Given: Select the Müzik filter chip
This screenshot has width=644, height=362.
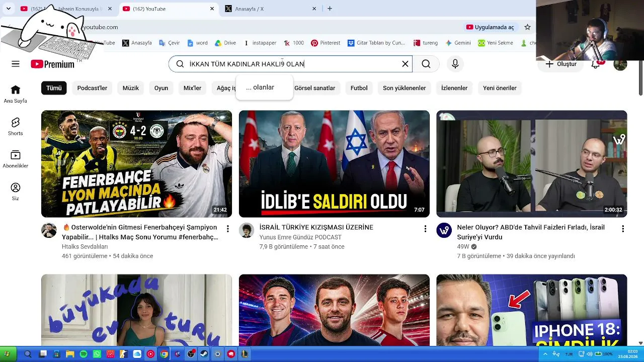Looking at the screenshot, I should point(131,88).
